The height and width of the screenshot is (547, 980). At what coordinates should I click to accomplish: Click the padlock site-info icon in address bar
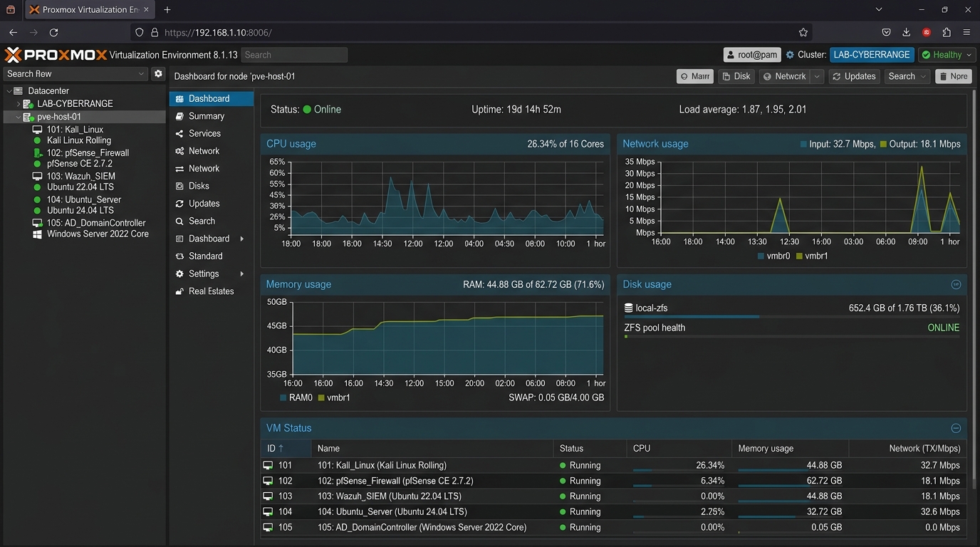pyautogui.click(x=155, y=32)
